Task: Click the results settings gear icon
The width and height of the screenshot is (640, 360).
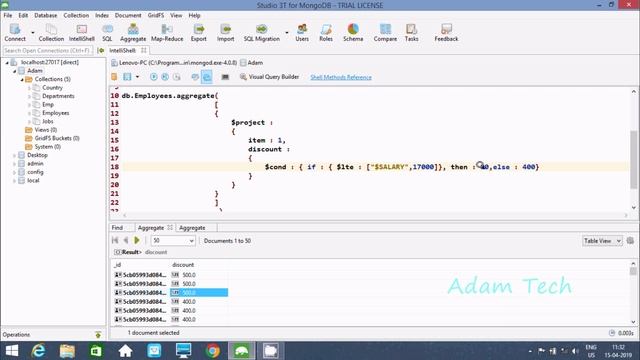Action: click(x=630, y=240)
